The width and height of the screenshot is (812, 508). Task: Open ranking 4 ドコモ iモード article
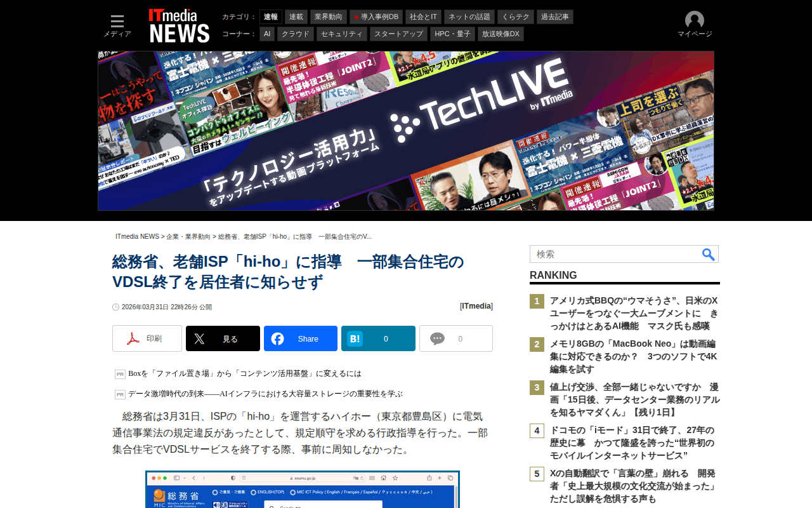[634, 443]
